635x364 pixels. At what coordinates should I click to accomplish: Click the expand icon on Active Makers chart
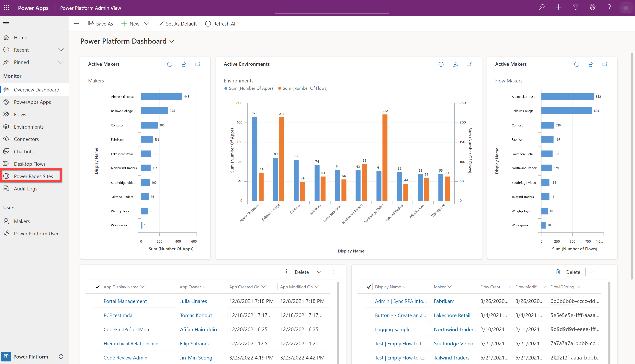pos(198,64)
